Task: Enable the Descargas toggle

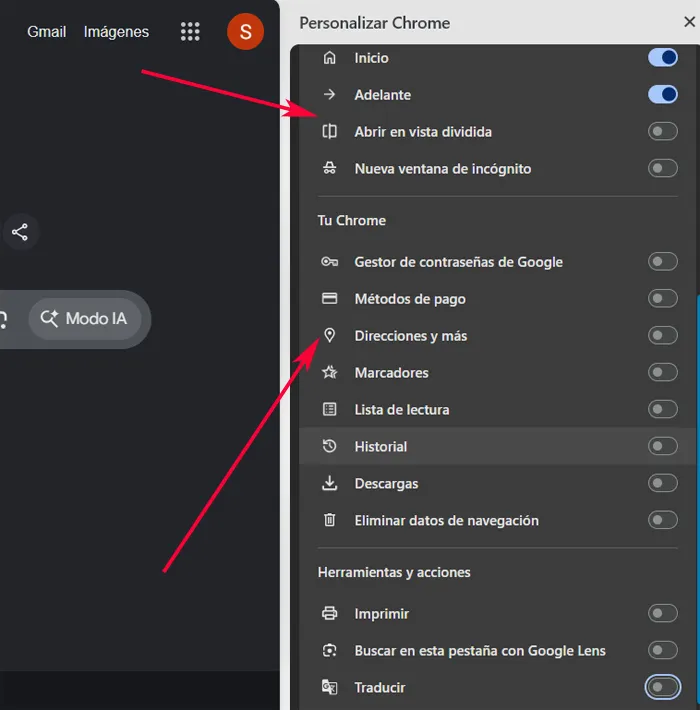Action: (x=662, y=483)
